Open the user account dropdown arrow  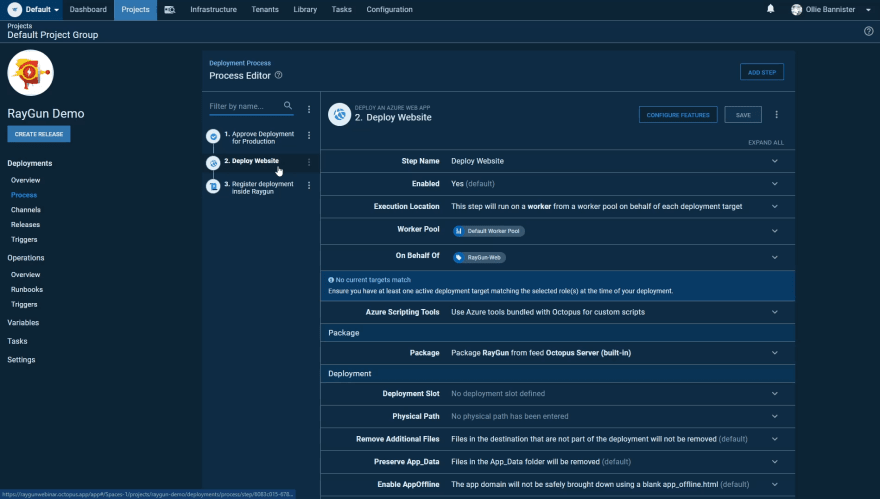pyautogui.click(x=868, y=10)
